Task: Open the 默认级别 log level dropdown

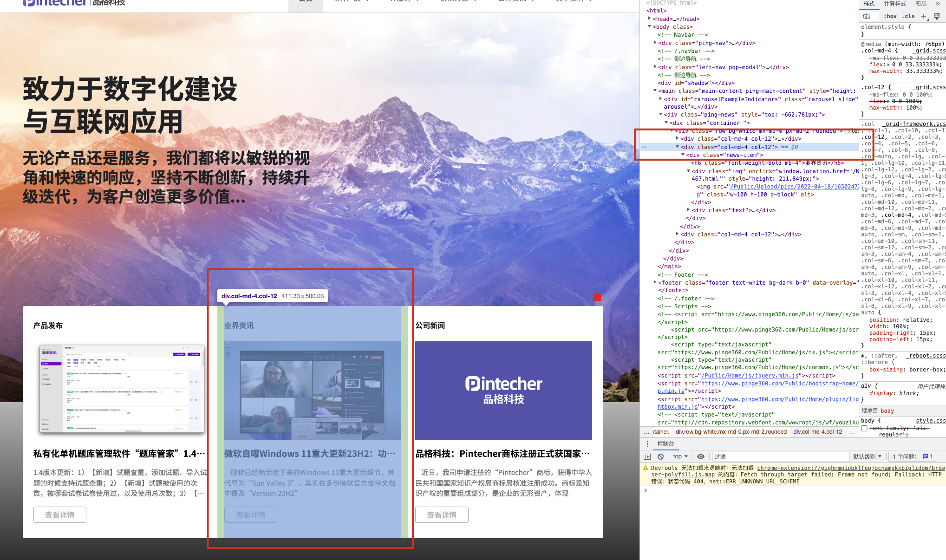Action: tap(868, 456)
